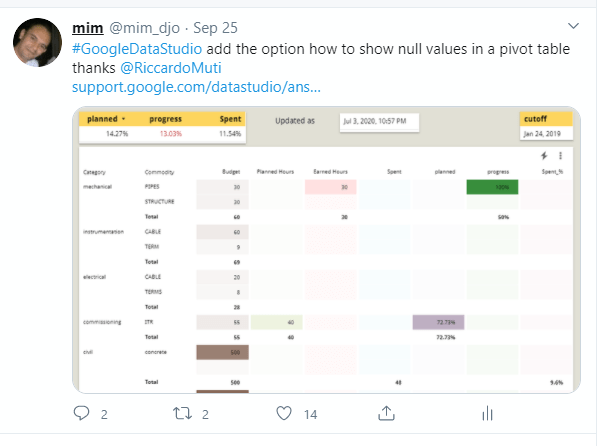Screen dimensions: 604x446
Task: Expand the tweet options chevron menu
Action: pyautogui.click(x=574, y=24)
